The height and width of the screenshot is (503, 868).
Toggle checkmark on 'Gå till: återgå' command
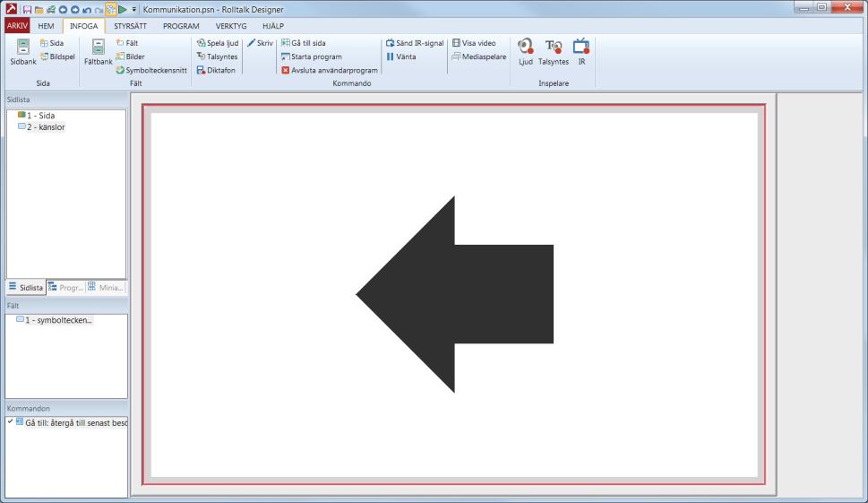tap(10, 421)
